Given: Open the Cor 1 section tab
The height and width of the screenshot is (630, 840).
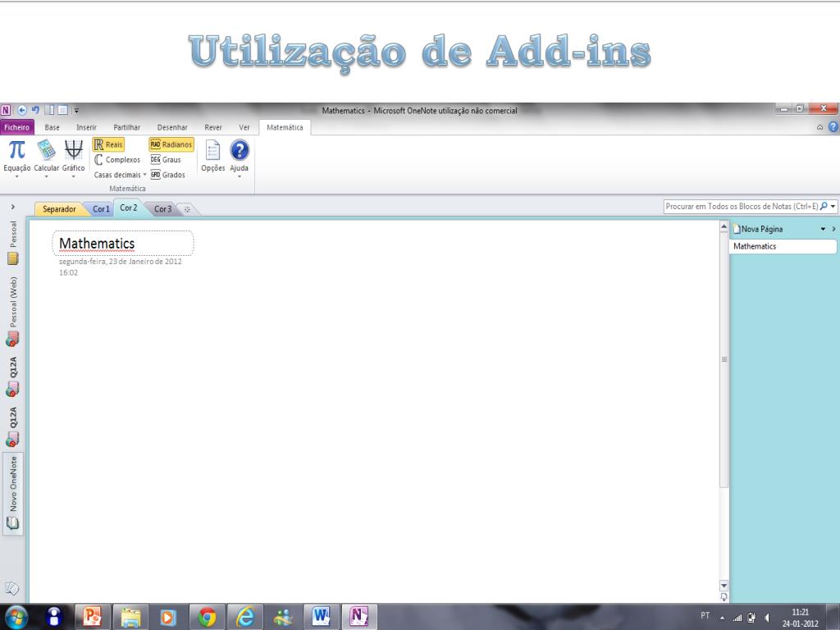Looking at the screenshot, I should tap(101, 209).
